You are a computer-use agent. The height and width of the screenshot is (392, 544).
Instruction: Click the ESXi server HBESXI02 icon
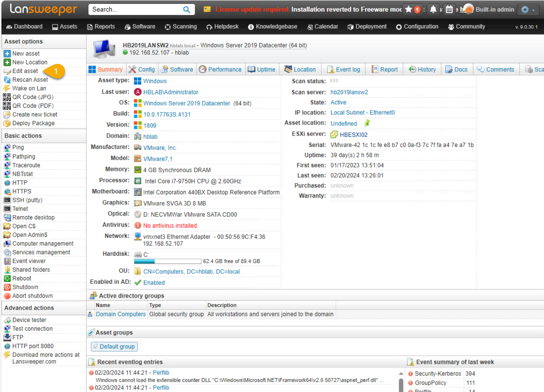(334, 135)
